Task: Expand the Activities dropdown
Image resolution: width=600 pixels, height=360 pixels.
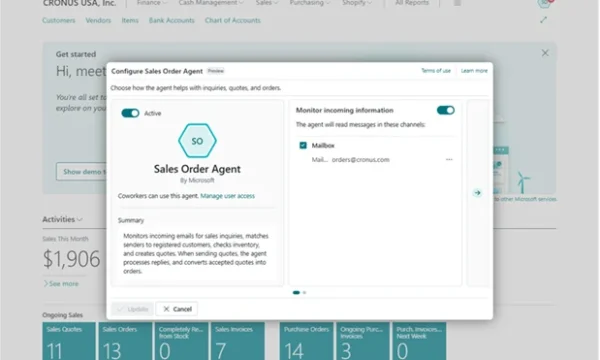Action: pyautogui.click(x=62, y=219)
